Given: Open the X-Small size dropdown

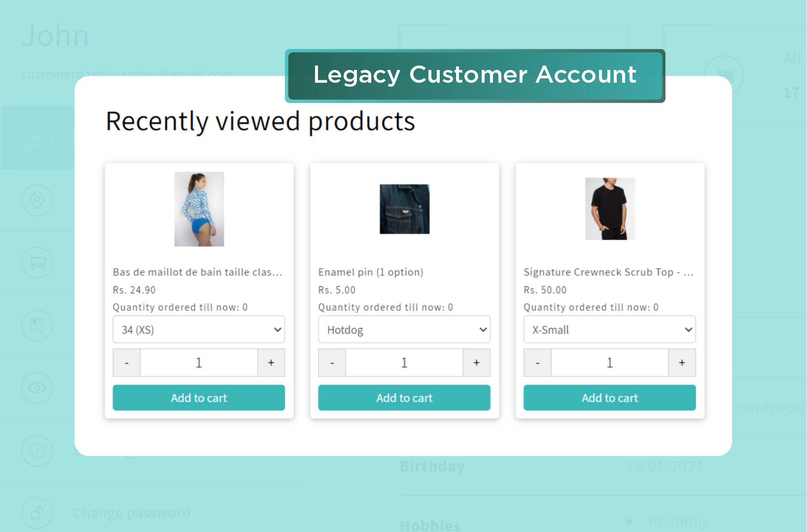Looking at the screenshot, I should tap(609, 330).
